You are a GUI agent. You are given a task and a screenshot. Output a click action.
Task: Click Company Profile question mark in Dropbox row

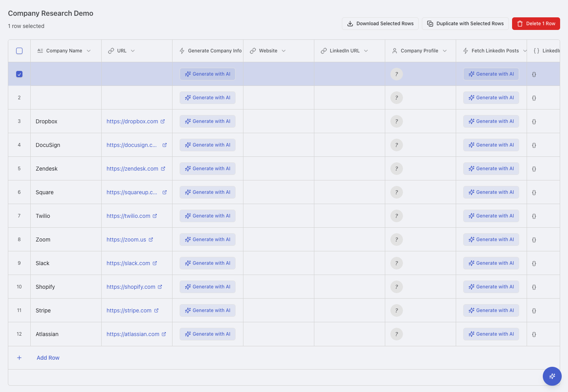click(x=397, y=121)
